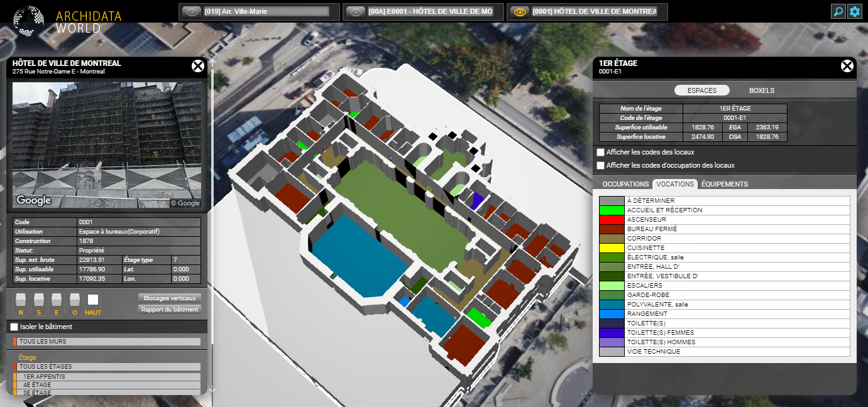Open the VOCATIONS tab
Image resolution: width=868 pixels, height=407 pixels.
pos(676,184)
